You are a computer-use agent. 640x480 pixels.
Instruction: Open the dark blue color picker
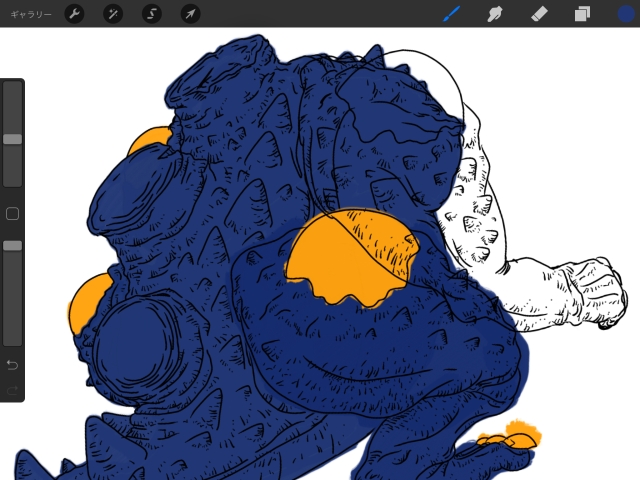625,14
